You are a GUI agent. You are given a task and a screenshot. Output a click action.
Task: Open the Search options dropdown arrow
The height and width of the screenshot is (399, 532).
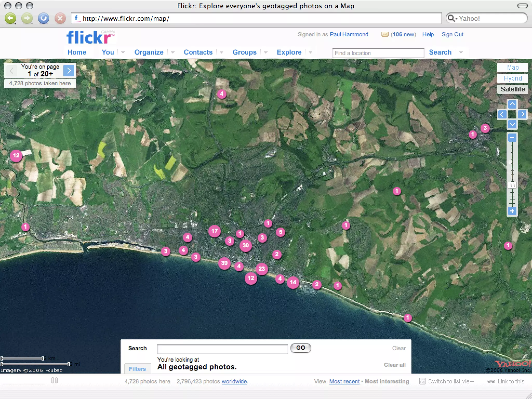pyautogui.click(x=461, y=52)
